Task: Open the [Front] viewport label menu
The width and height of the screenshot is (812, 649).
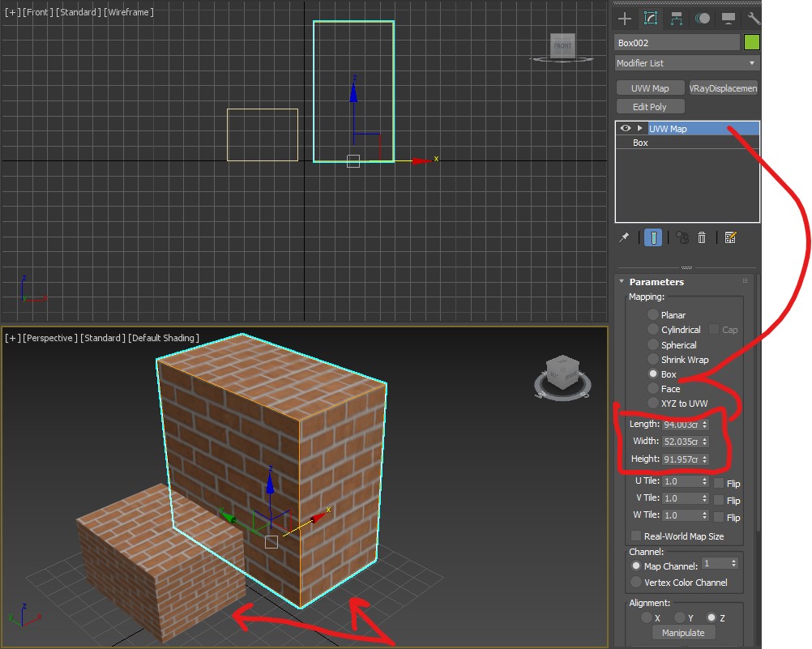Action: coord(36,12)
